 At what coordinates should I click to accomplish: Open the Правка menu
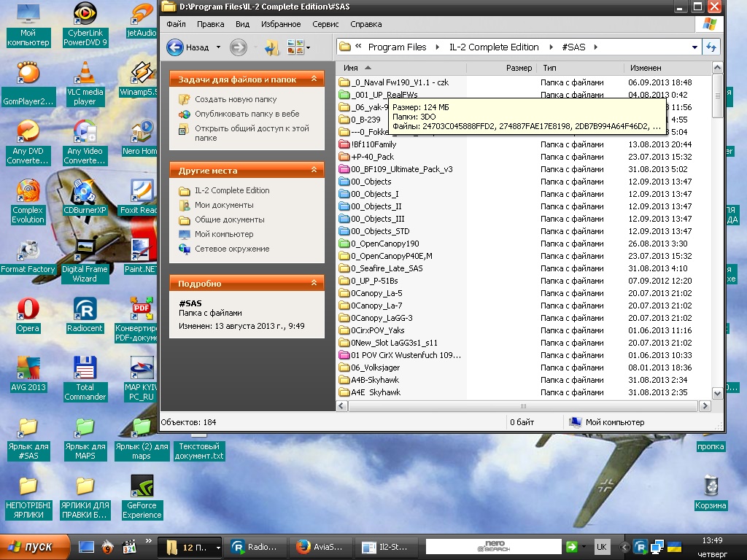pos(211,24)
